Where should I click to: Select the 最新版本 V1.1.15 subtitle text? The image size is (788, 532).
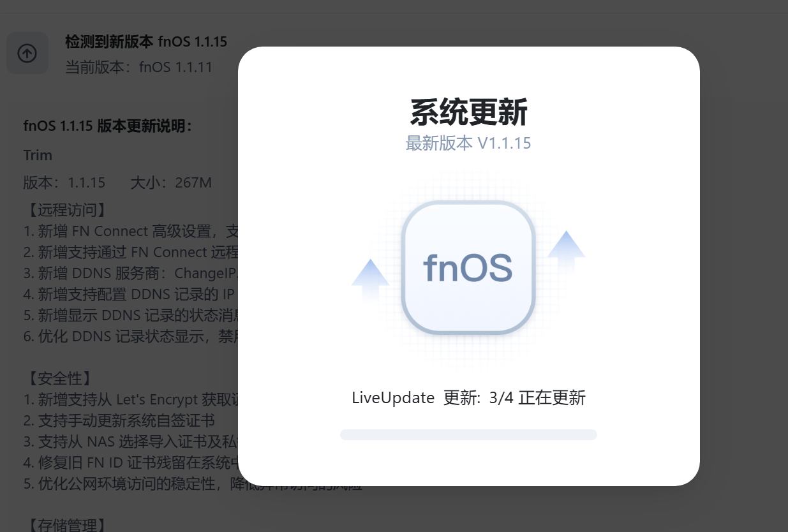(468, 143)
